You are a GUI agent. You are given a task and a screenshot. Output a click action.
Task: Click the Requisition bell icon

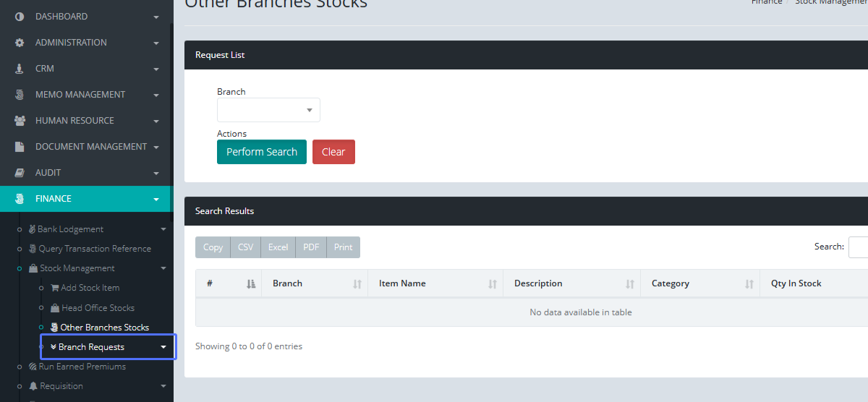pyautogui.click(x=33, y=386)
